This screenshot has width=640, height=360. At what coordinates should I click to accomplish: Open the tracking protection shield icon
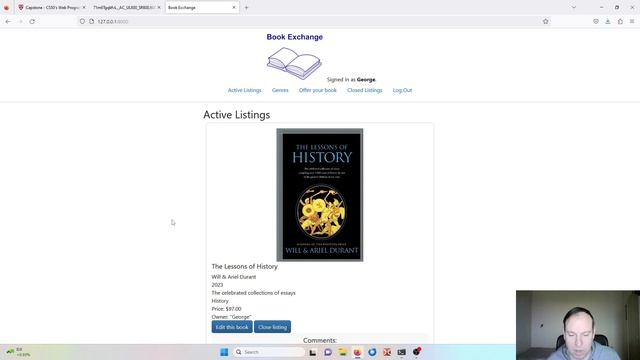82,21
